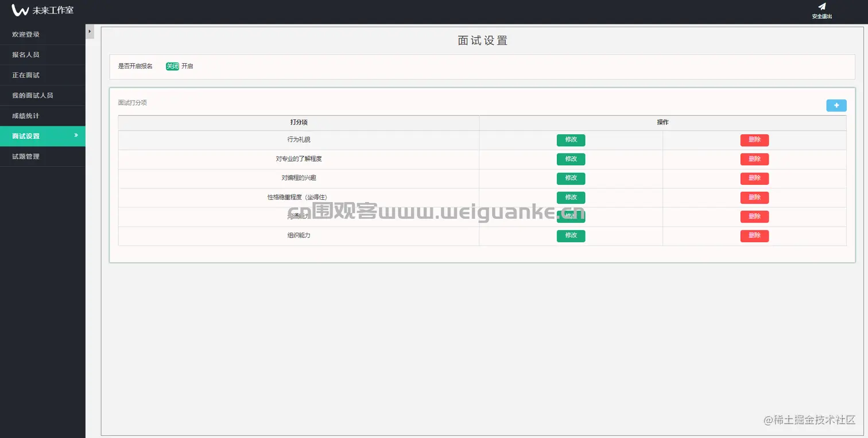Open 我的面试人员 menu item
The image size is (868, 438).
pos(42,95)
